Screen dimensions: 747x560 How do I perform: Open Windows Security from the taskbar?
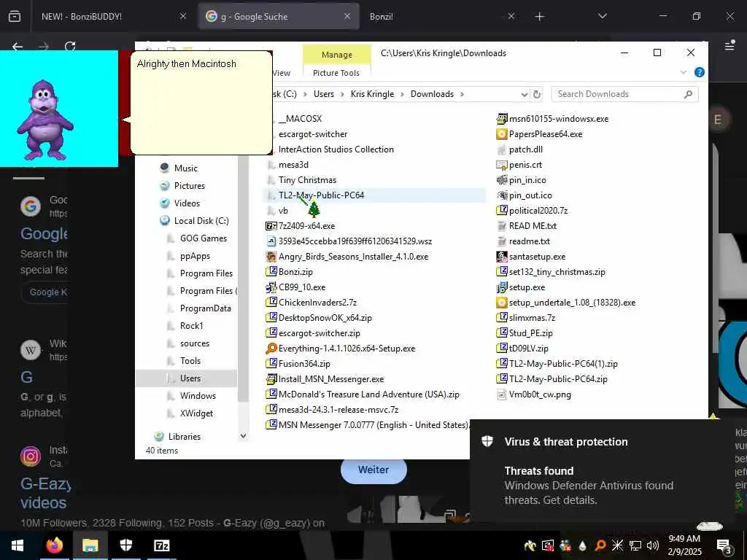pos(125,545)
